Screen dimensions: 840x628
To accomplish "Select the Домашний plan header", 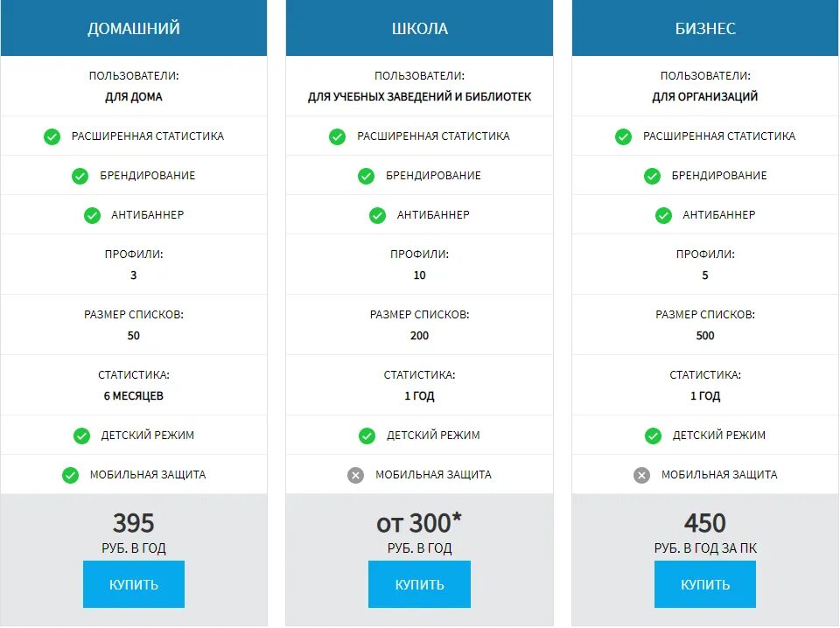I will click(133, 28).
